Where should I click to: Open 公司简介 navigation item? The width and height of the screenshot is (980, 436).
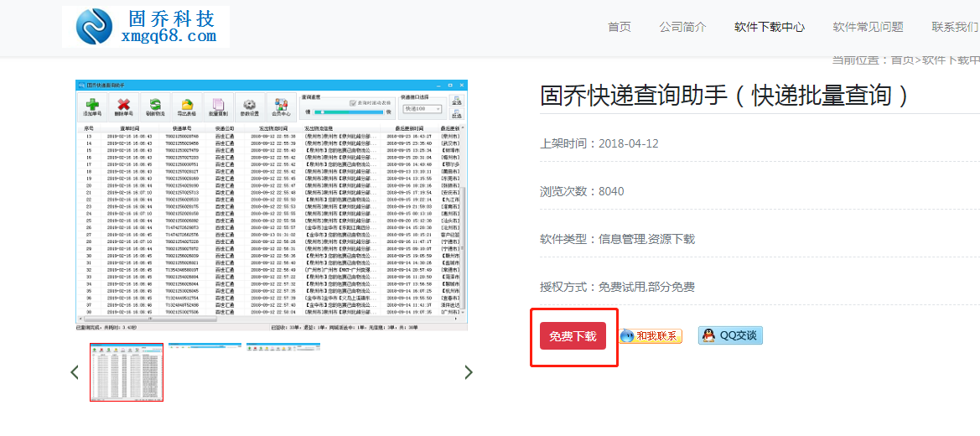tap(682, 27)
